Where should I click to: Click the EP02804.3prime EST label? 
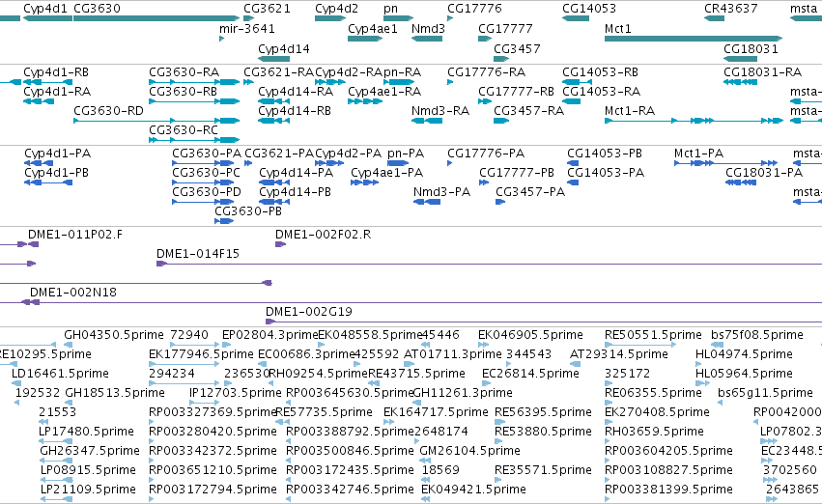point(270,334)
